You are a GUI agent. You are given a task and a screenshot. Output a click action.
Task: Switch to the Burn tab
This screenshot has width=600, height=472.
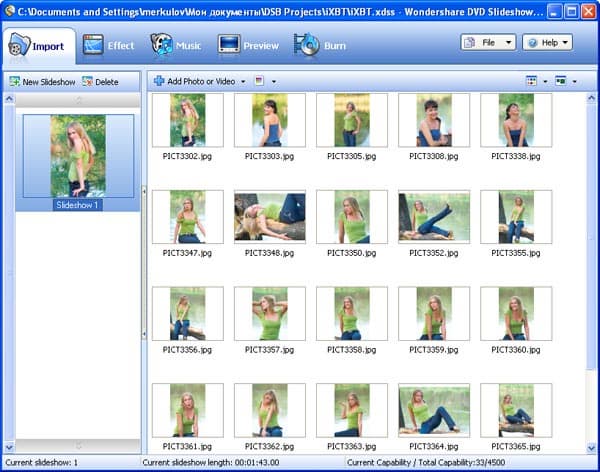pos(320,46)
